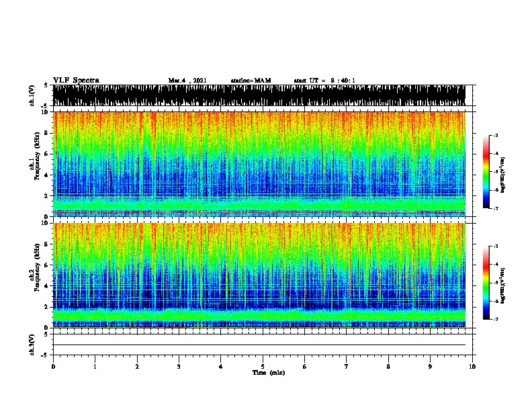Click the time axis tick label 7
Viewport: 532px width, 411px height.
[x=347, y=366]
